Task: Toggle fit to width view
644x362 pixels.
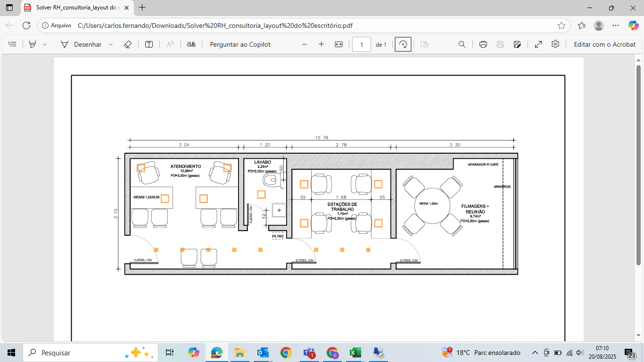Action: pos(339,44)
